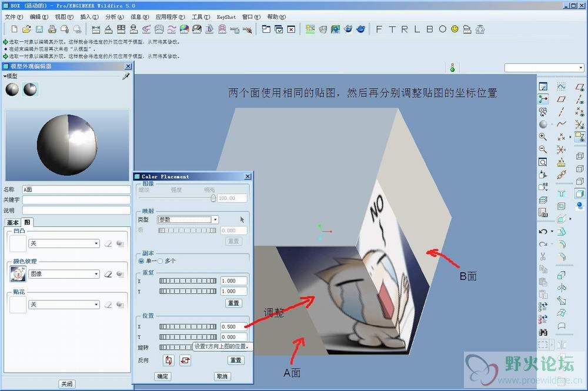
Task: Click the distance measure icon
Action: click(x=96, y=29)
